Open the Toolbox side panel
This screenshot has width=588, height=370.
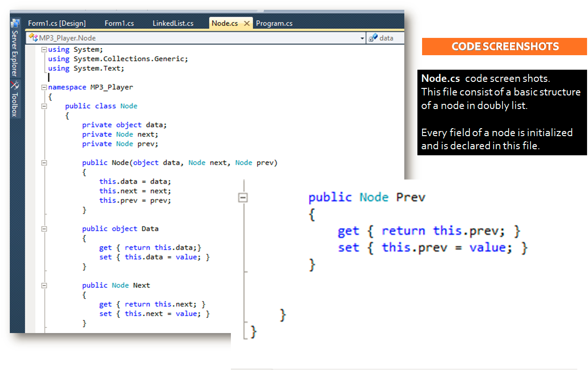[15, 104]
